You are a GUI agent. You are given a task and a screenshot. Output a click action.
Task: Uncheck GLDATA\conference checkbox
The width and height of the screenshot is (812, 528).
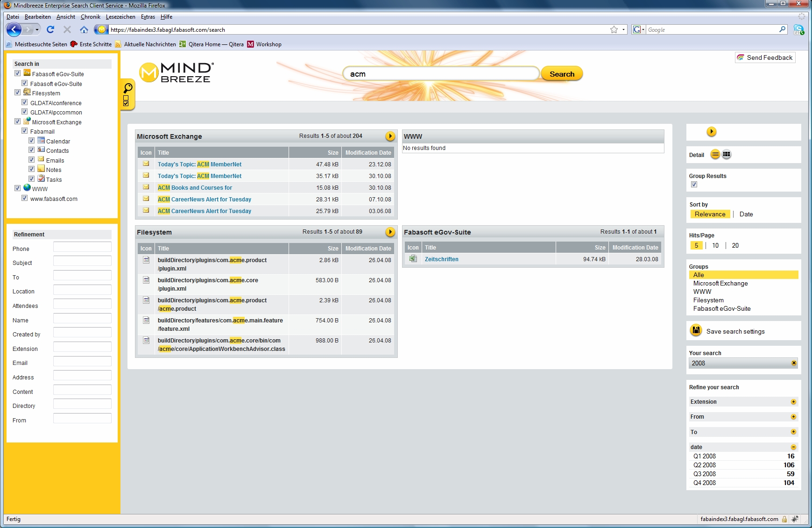[x=24, y=102]
